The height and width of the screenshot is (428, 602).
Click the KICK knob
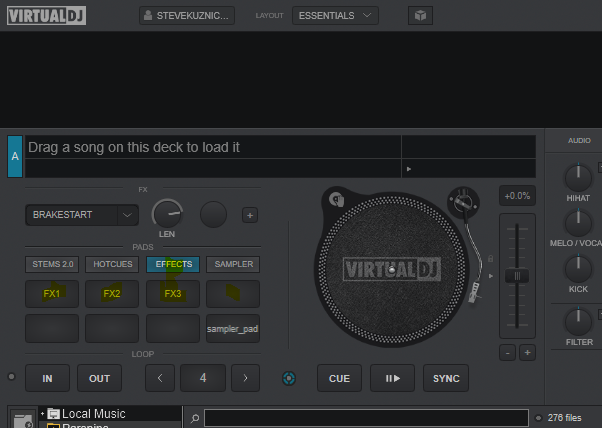click(x=578, y=269)
